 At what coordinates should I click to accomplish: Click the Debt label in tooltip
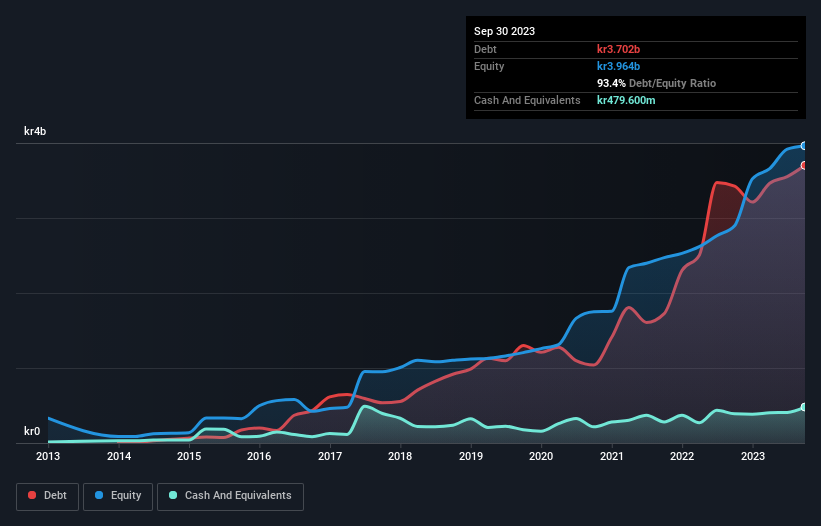pyautogui.click(x=485, y=49)
